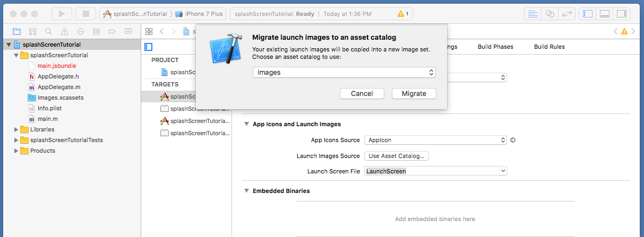Image resolution: width=644 pixels, height=237 pixels.
Task: Hide the project and targets list
Action: point(149,47)
